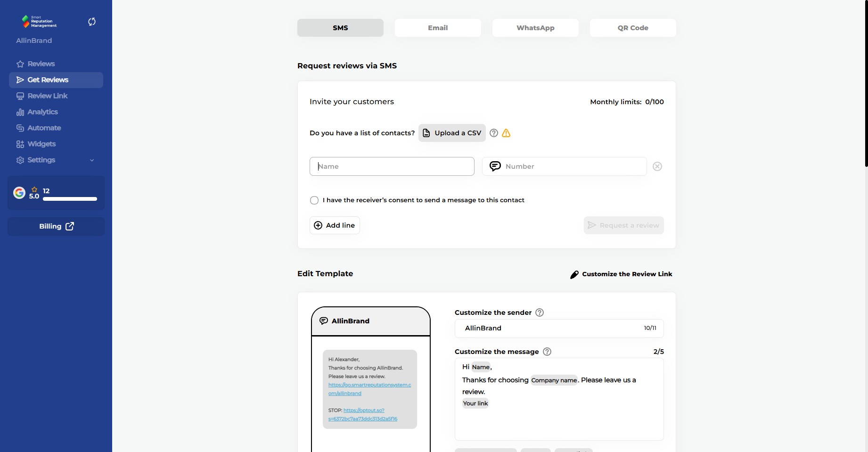Click the Edit Template heading
Screen dimensions: 868x452
325,274
